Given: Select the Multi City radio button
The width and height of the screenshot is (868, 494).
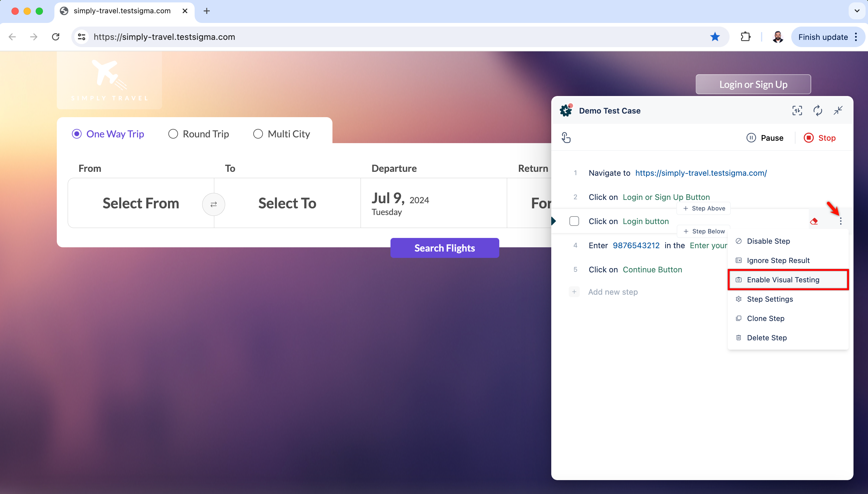Looking at the screenshot, I should pos(258,134).
